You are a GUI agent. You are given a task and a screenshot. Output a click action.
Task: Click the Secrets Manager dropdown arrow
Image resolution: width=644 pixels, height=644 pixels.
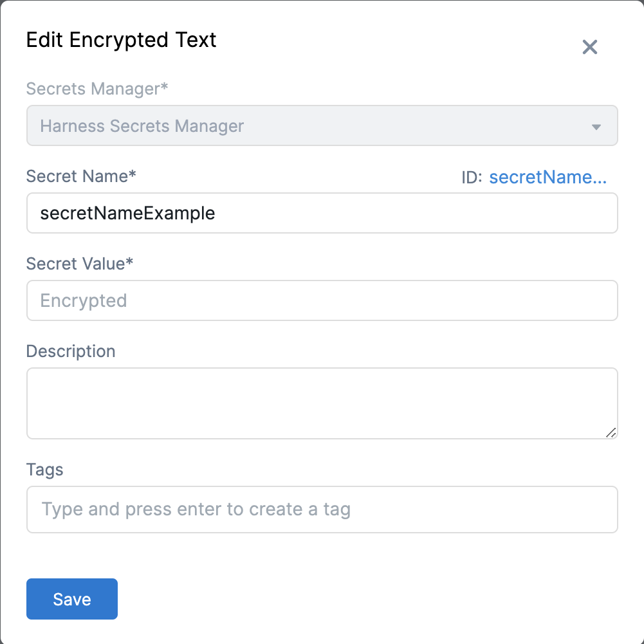pyautogui.click(x=596, y=127)
